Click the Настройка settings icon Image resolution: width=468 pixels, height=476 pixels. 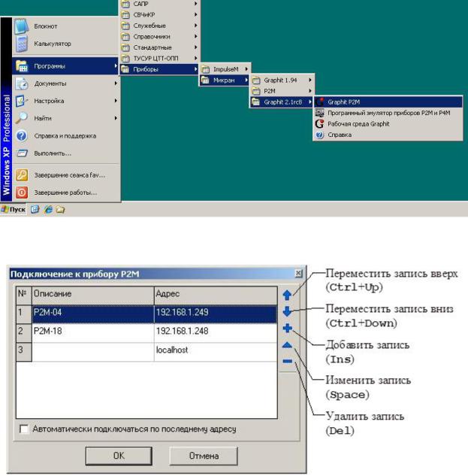pyautogui.click(x=22, y=101)
